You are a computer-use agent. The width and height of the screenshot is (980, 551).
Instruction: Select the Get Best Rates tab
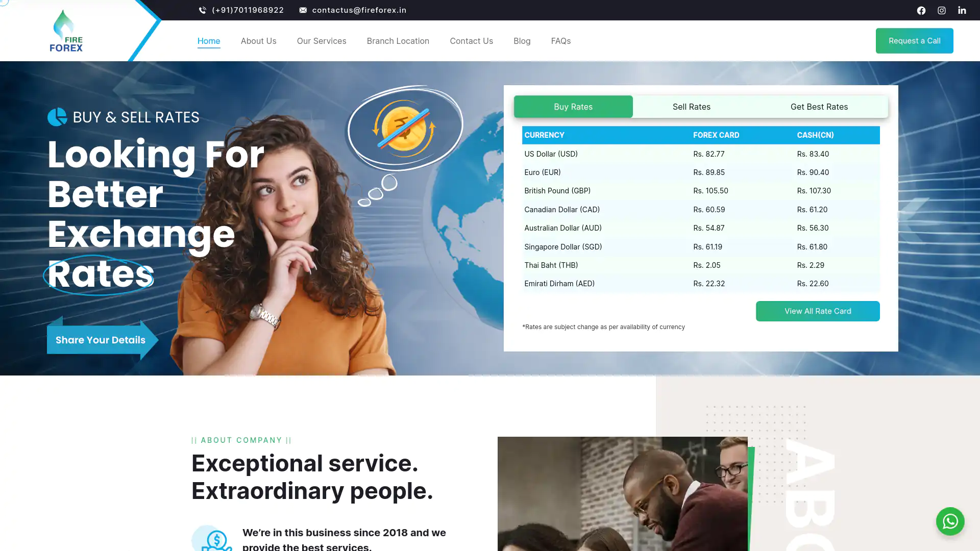point(819,107)
